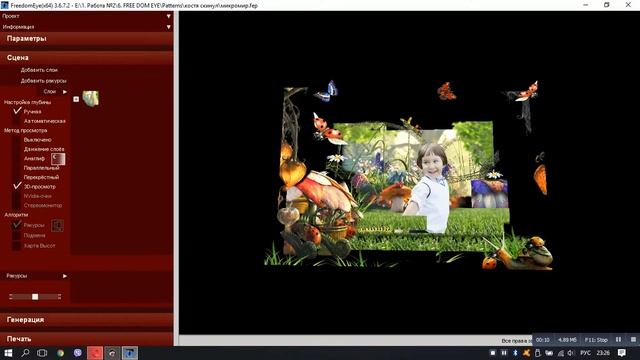Open Task View on the taskbar
Screen dimensions: 640x360
tap(42, 353)
